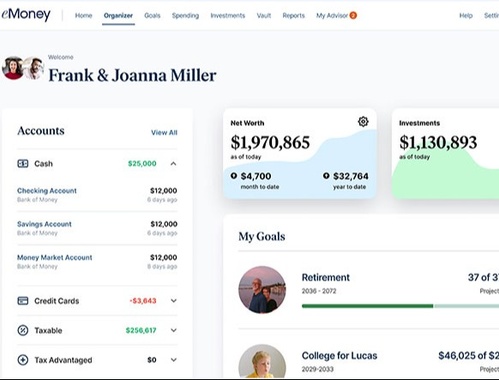Click the $1,970,865 net worth value

[x=270, y=142]
